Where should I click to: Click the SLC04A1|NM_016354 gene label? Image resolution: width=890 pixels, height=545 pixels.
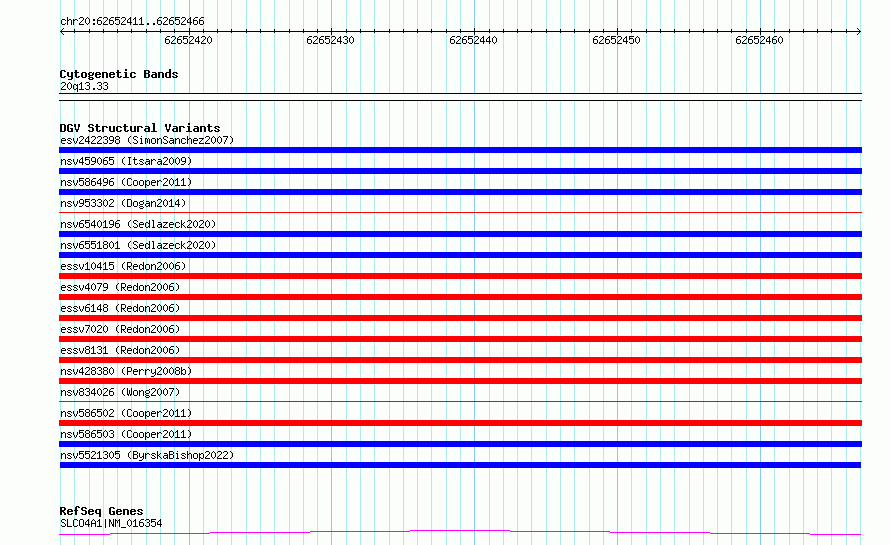point(111,523)
